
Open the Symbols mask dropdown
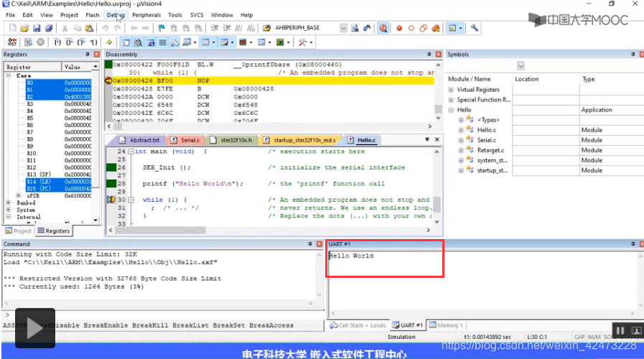[x=521, y=66]
